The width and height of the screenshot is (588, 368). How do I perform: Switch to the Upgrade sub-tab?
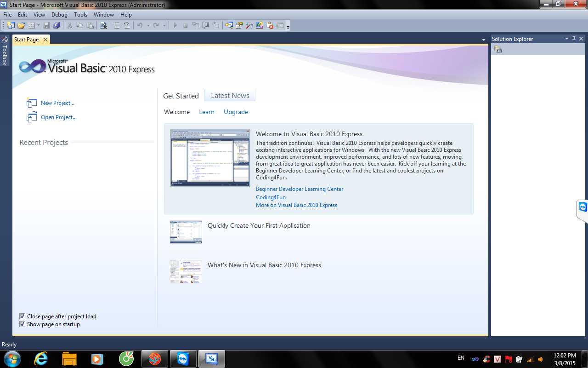tap(236, 112)
